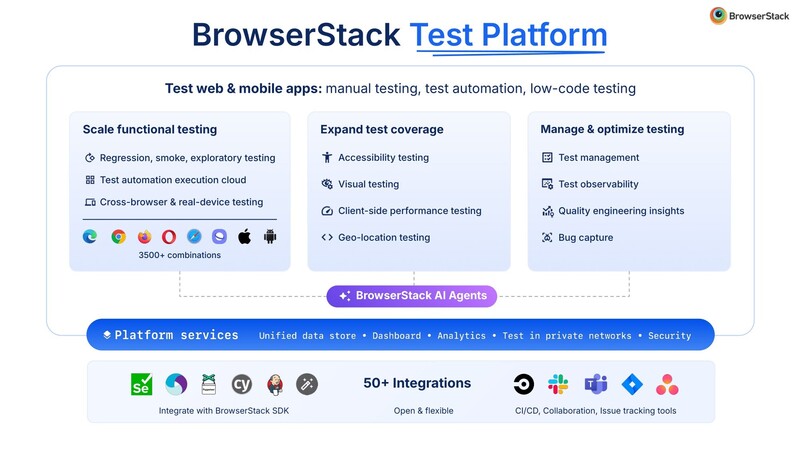Click the Bug capture item
This screenshot has width=800, height=450.
pos(585,237)
